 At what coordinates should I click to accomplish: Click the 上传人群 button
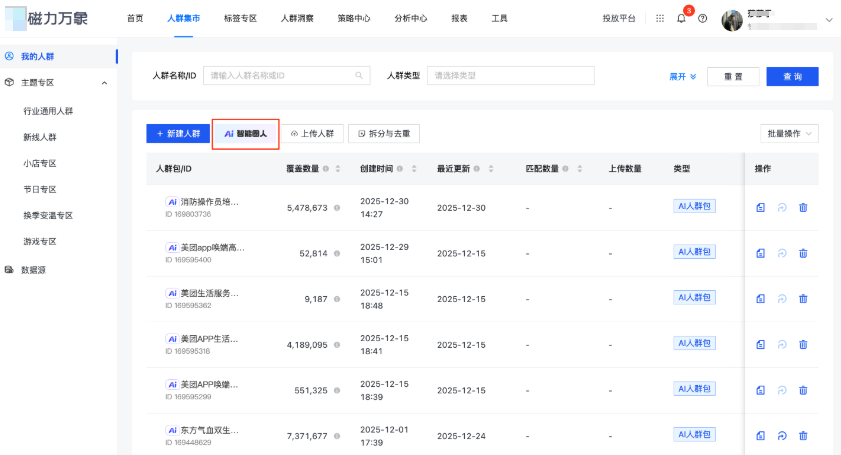click(x=312, y=134)
